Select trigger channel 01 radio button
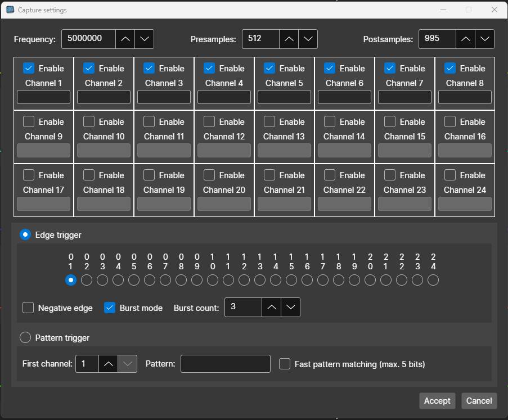Viewport: 508px width, 420px height. pos(71,280)
